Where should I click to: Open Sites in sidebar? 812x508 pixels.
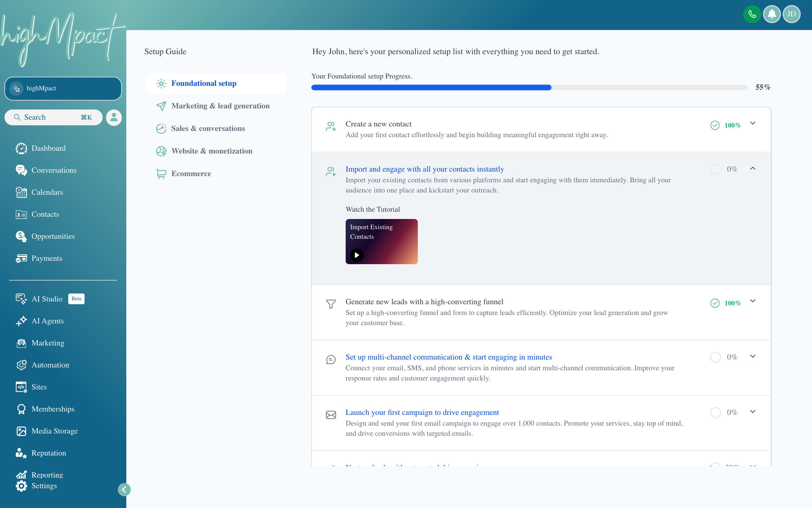click(x=31, y=387)
